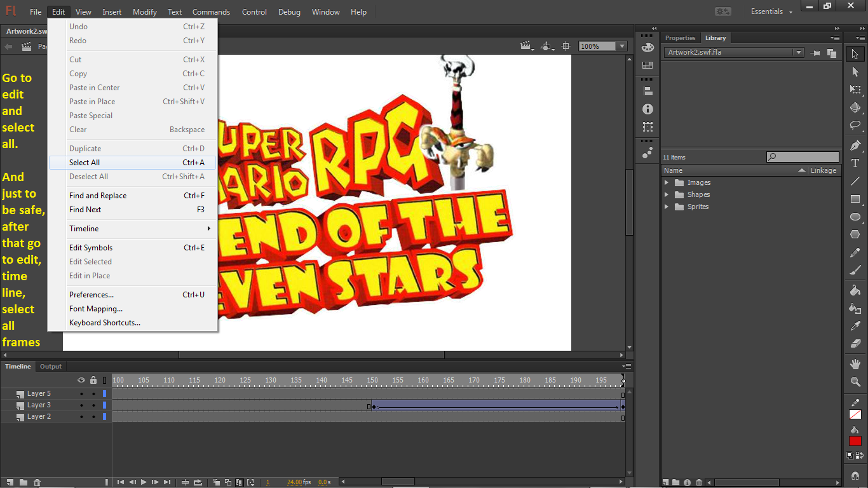
Task: Select the Free Transform tool
Action: [x=855, y=90]
